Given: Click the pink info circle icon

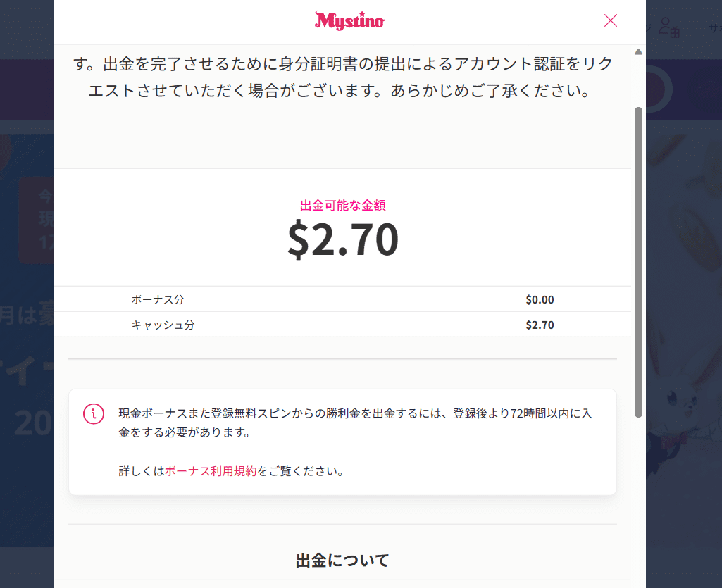Looking at the screenshot, I should click(94, 413).
